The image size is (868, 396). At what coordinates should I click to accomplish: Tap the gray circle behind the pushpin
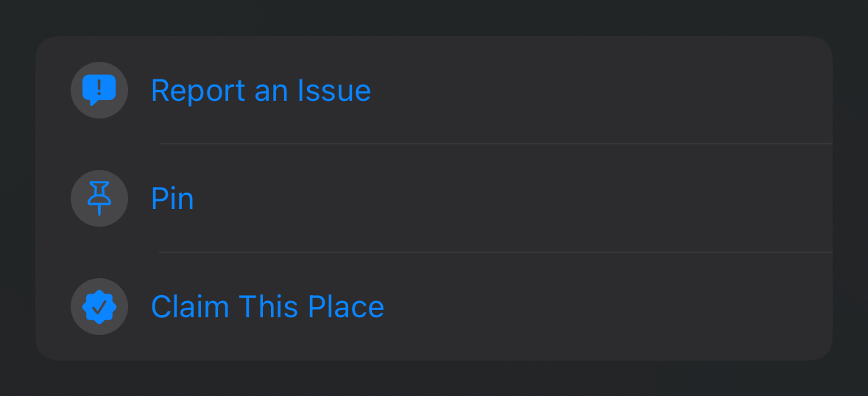tap(99, 198)
